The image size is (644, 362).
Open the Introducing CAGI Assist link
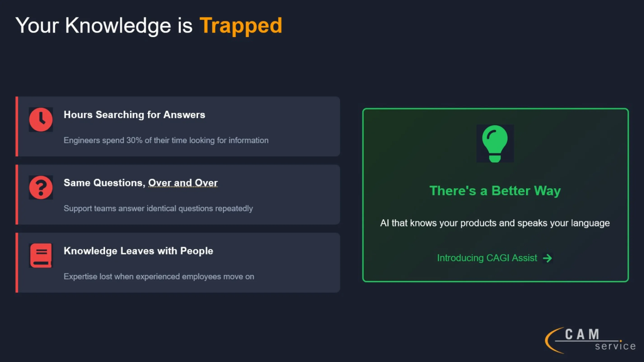[487, 258]
